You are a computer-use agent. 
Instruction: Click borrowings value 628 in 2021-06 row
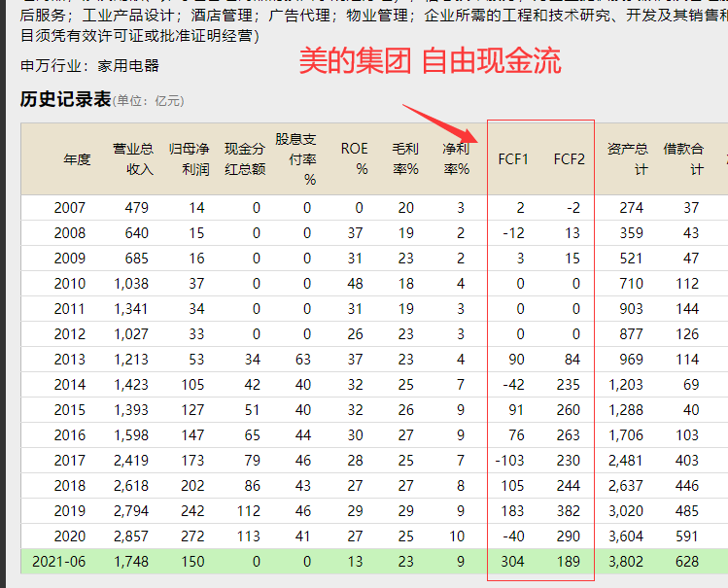pos(687,562)
